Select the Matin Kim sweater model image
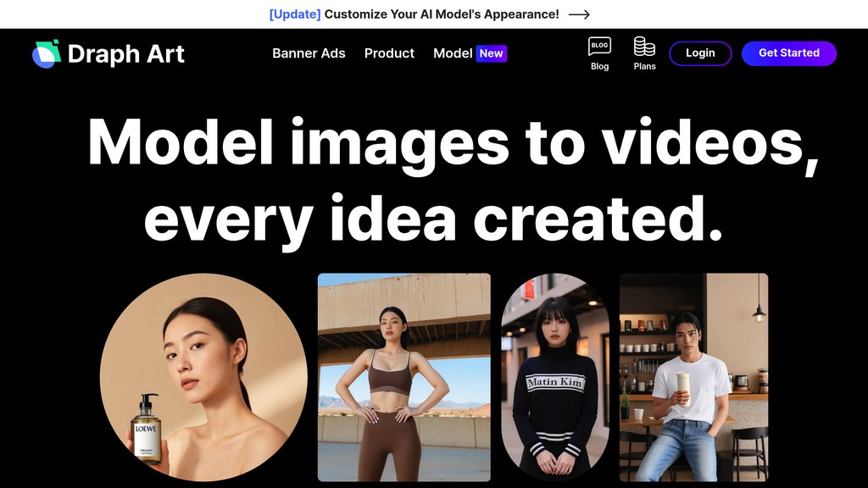The width and height of the screenshot is (868, 488). tap(555, 377)
